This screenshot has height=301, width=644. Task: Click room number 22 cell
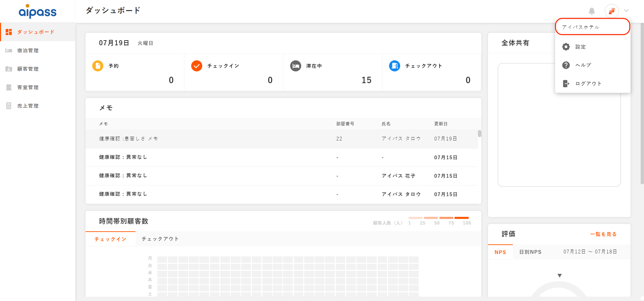[x=339, y=139]
